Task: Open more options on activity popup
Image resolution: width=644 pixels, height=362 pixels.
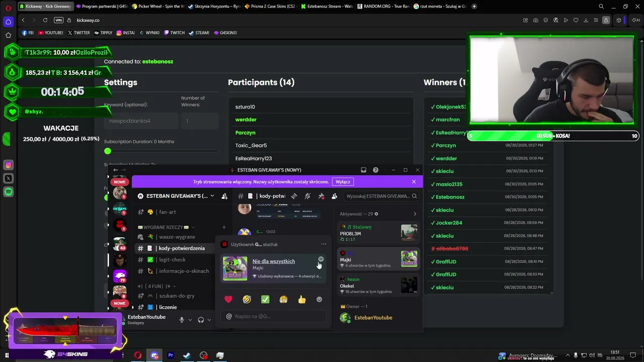Action: pos(324,244)
